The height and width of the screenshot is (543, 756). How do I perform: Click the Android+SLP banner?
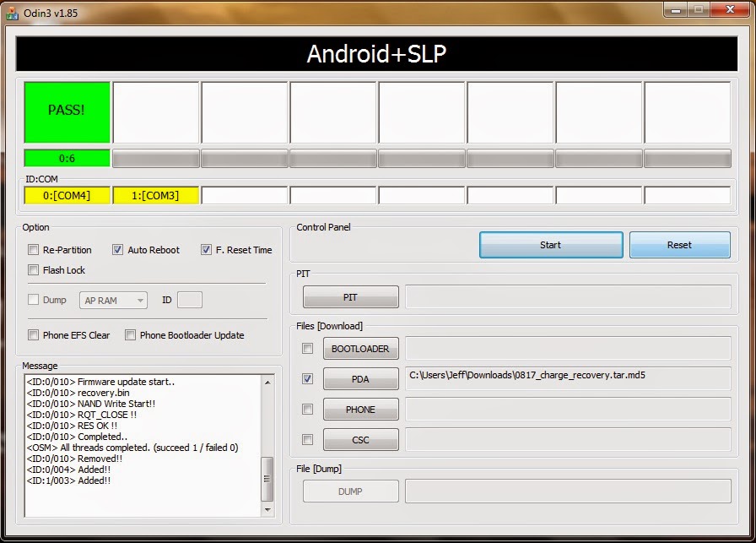[x=376, y=53]
